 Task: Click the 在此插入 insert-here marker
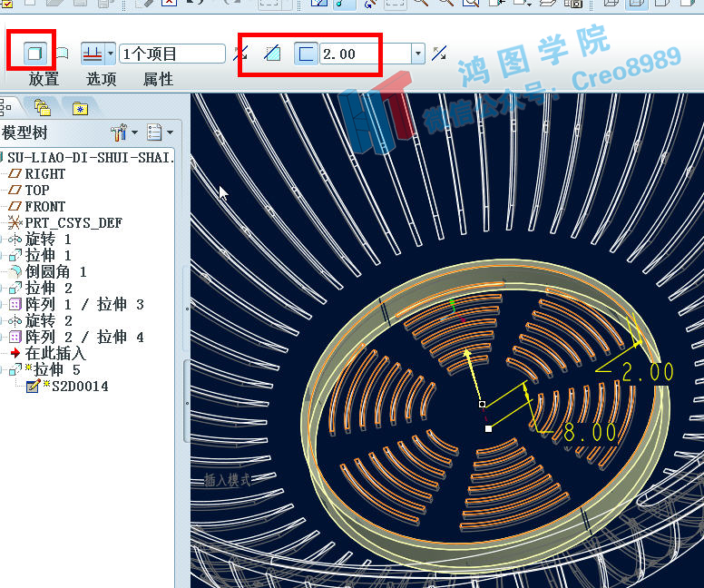coord(55,354)
